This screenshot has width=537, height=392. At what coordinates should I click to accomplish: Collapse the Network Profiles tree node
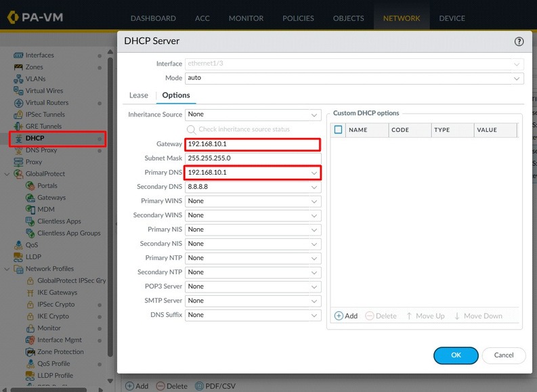(7, 269)
